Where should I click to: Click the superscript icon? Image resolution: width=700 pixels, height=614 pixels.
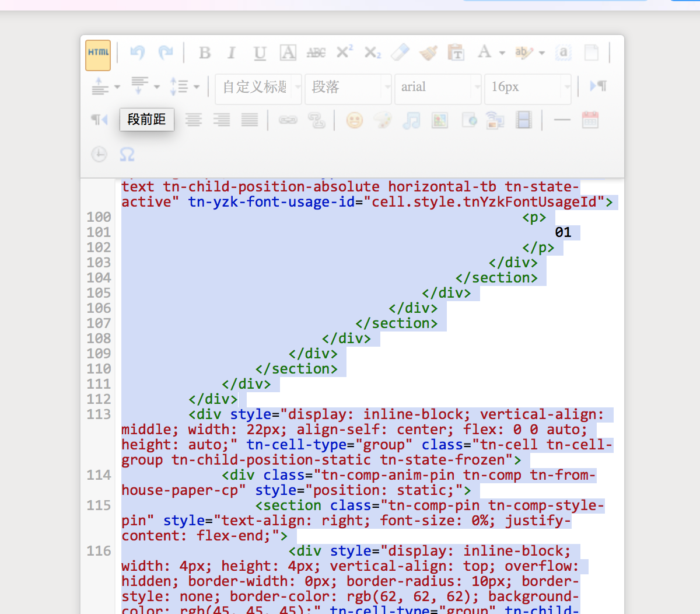click(344, 53)
